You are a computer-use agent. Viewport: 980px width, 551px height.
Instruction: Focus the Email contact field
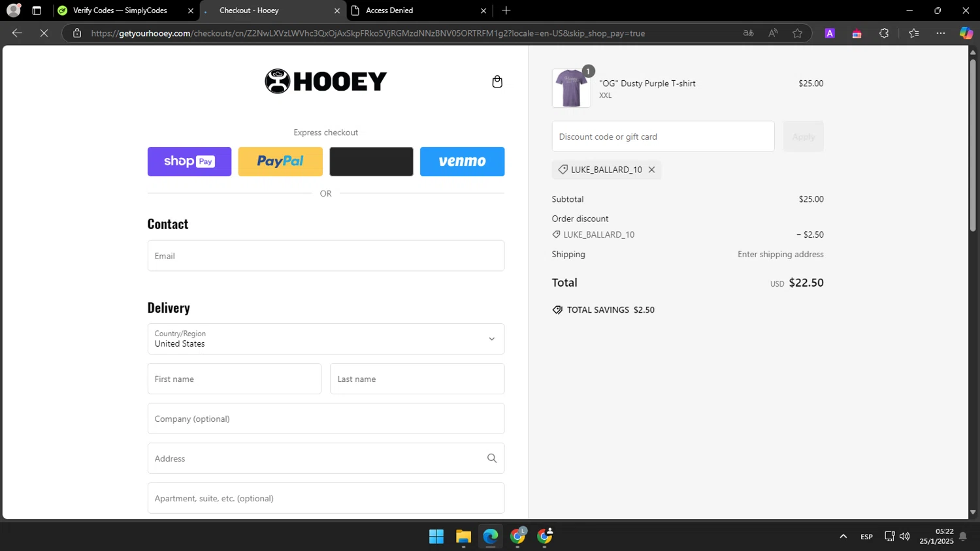326,256
